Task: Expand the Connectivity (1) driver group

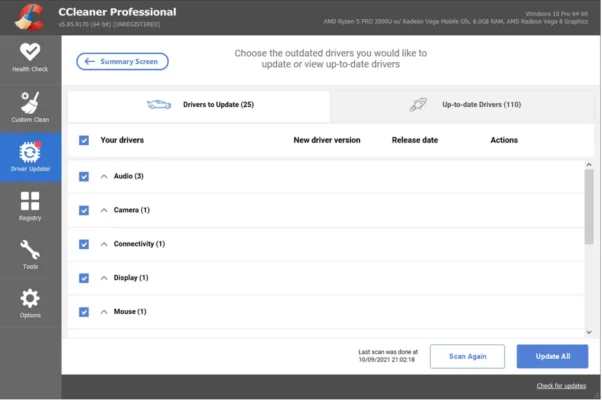Action: click(103, 244)
